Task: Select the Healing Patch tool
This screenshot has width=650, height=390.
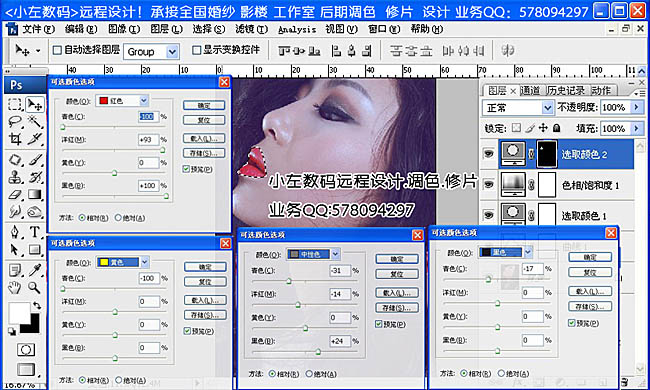Action: click(x=15, y=160)
